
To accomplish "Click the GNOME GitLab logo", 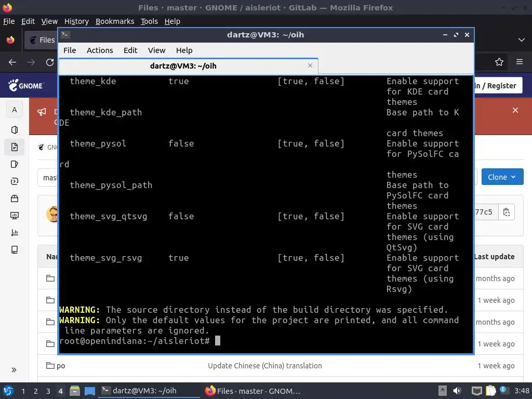I will [26, 86].
